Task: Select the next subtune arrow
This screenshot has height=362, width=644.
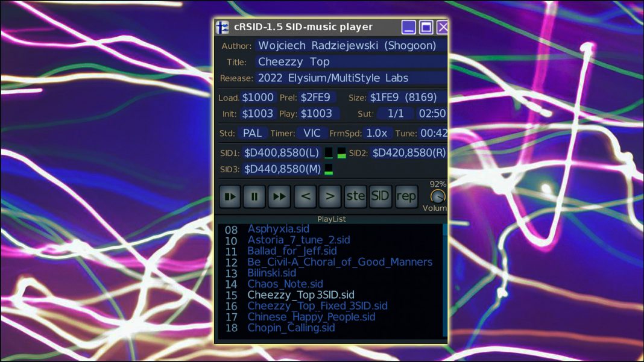Action: coord(329,196)
